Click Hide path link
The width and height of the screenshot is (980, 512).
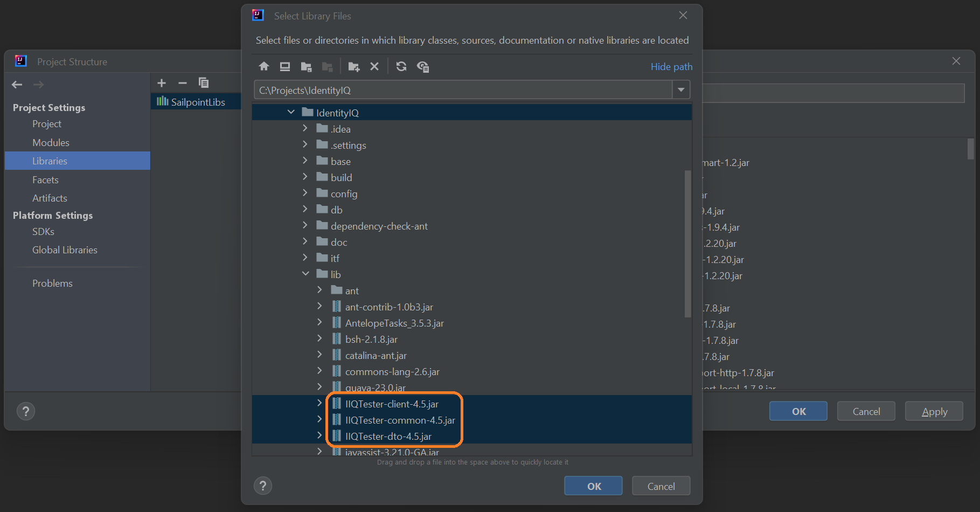coord(671,67)
